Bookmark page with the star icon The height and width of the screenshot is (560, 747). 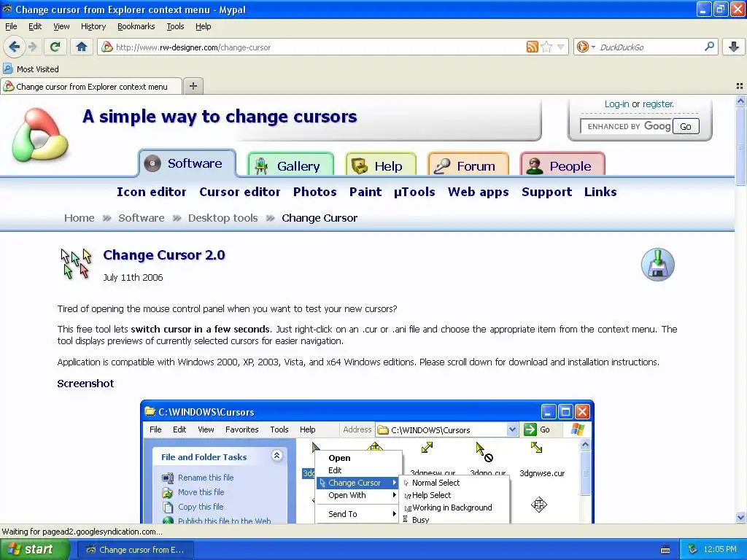pyautogui.click(x=547, y=47)
